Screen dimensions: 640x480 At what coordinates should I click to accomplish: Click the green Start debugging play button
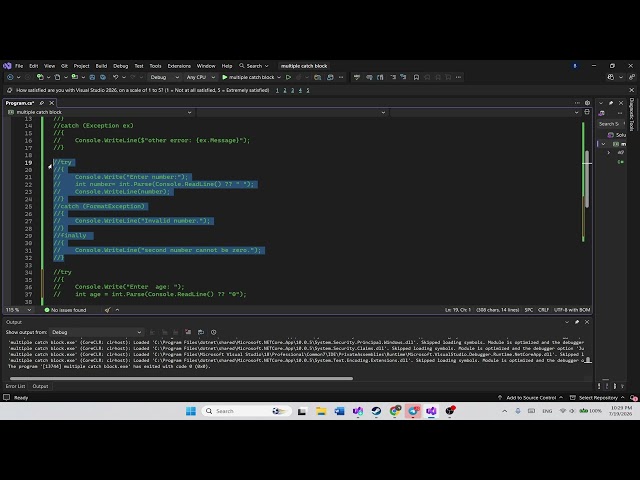tap(224, 77)
